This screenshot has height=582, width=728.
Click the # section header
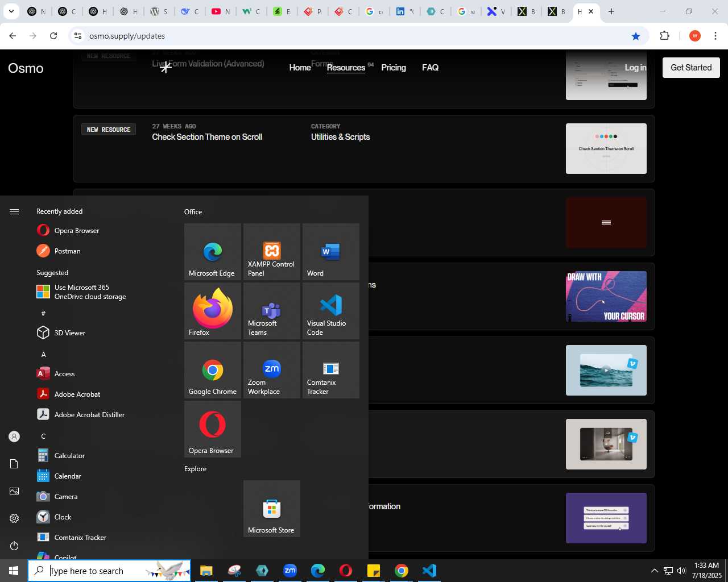click(43, 313)
